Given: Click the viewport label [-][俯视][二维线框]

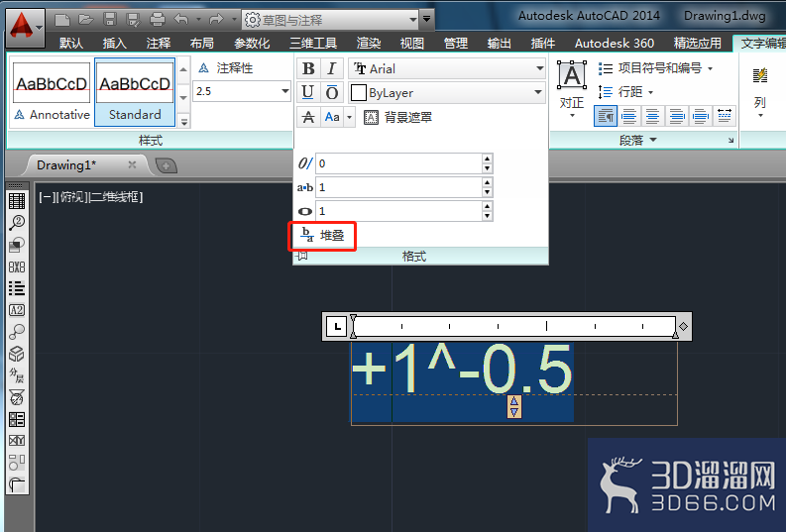Looking at the screenshot, I should (91, 197).
